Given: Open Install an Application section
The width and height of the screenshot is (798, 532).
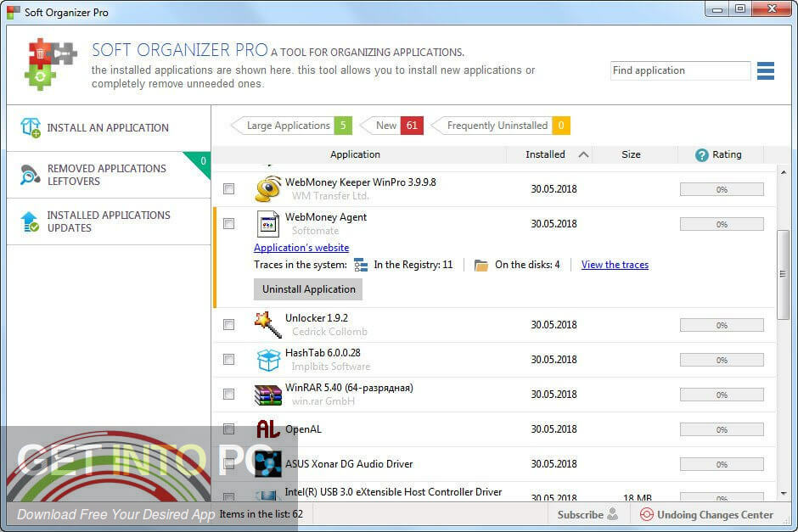Looking at the screenshot, I should click(x=109, y=128).
